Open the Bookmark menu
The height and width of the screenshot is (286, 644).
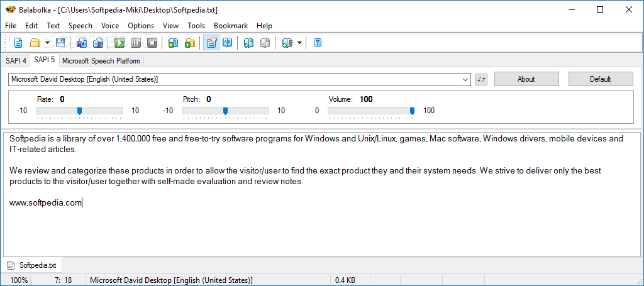point(231,25)
